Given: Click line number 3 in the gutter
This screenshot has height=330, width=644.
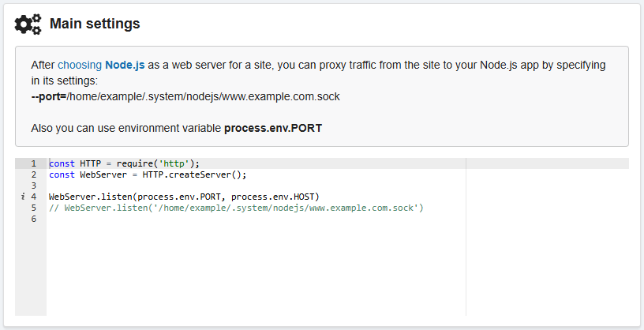Looking at the screenshot, I should pyautogui.click(x=33, y=186).
